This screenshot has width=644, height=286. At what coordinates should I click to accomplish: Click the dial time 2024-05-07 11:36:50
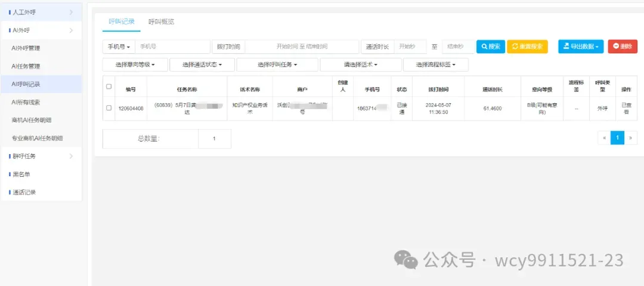438,109
